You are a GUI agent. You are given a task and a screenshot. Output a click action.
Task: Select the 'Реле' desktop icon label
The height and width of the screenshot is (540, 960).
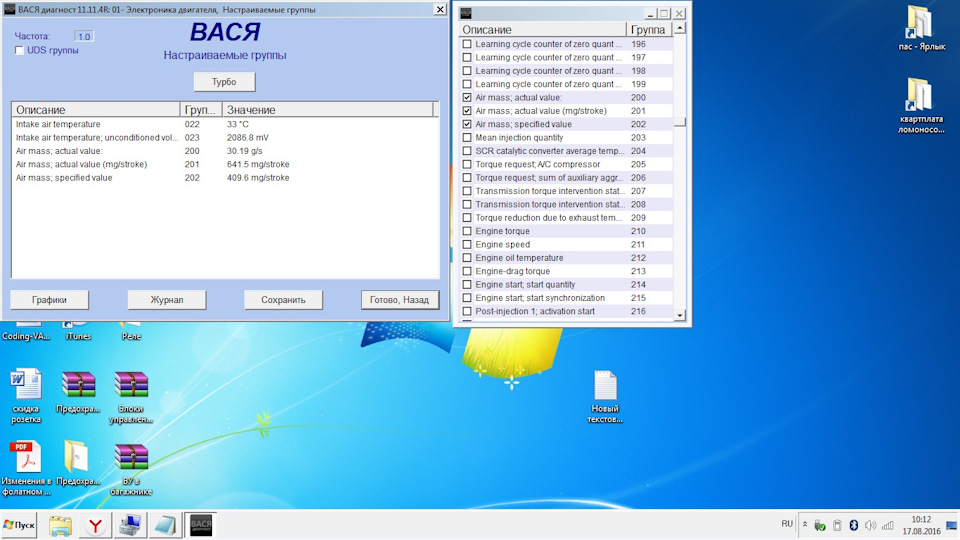131,336
